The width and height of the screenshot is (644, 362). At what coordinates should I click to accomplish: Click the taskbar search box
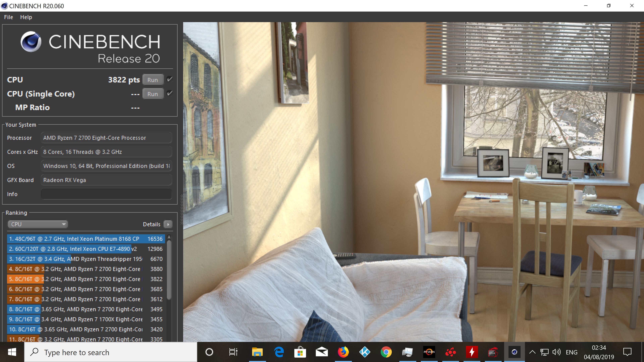[111, 352]
